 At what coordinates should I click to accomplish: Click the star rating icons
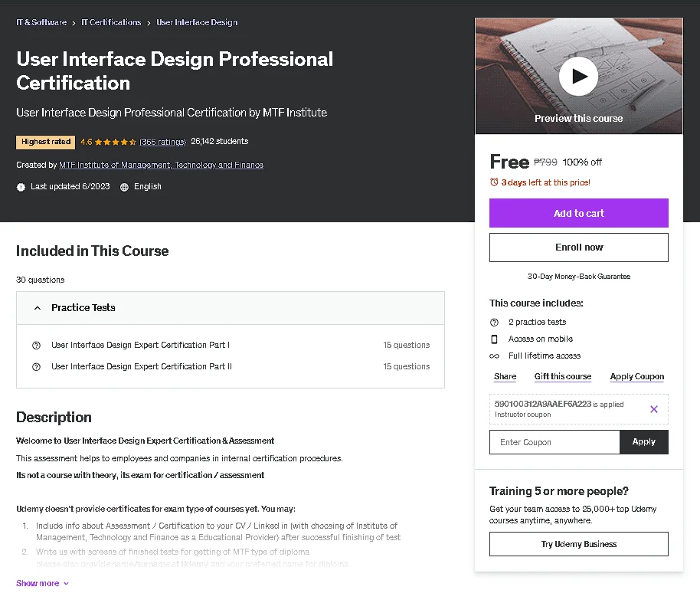[115, 142]
